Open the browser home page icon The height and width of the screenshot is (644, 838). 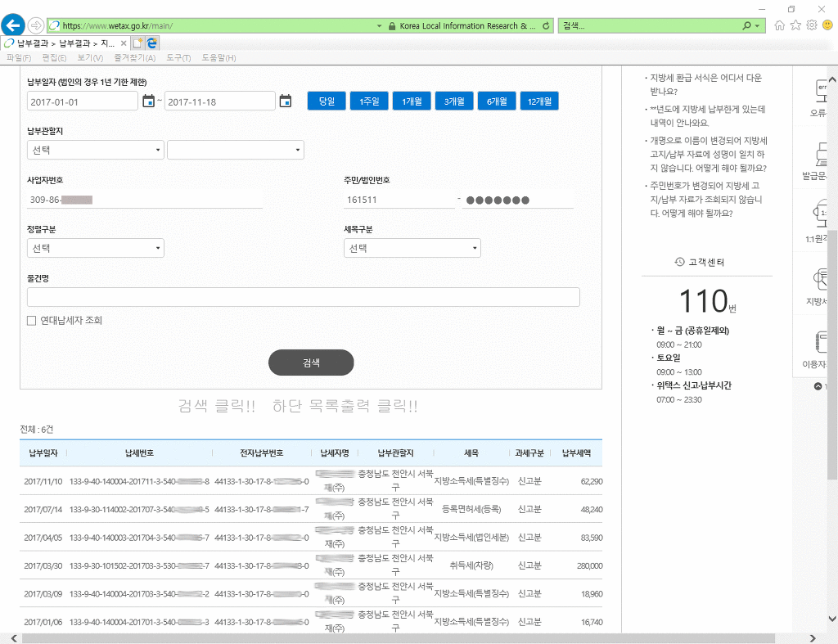779,25
